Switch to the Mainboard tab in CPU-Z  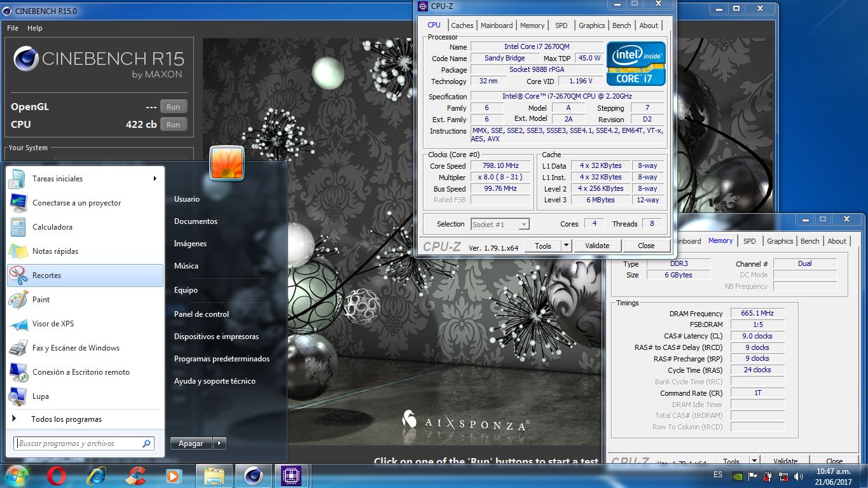[497, 25]
